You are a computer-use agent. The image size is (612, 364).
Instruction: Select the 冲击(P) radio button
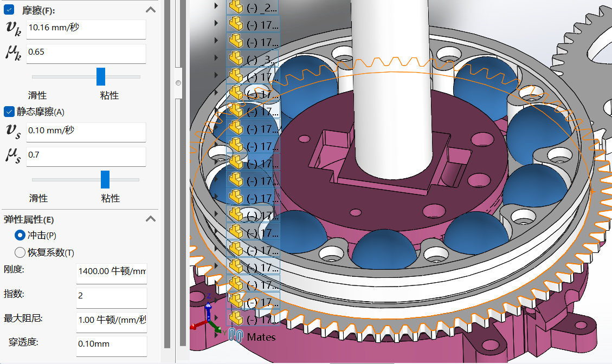[x=20, y=235]
